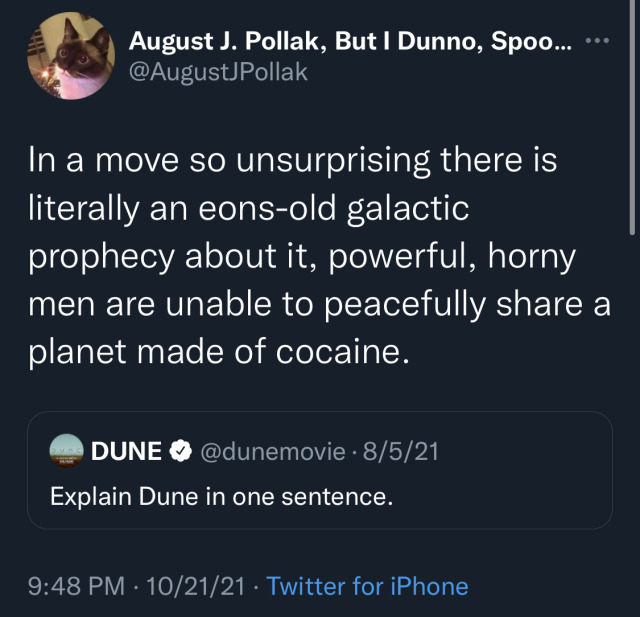Screen dimensions: 640x617
Task: Open quoted text "Explain Dune in one sentence."
Action: tap(220, 495)
